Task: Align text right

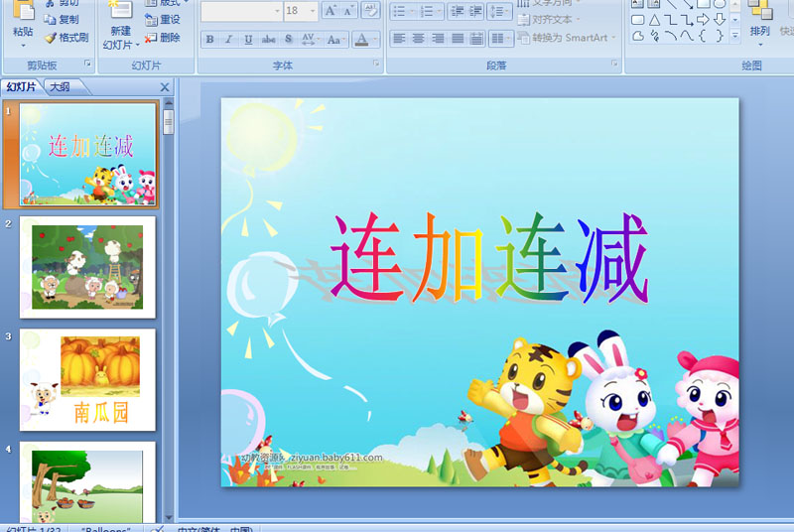Action: pos(438,39)
